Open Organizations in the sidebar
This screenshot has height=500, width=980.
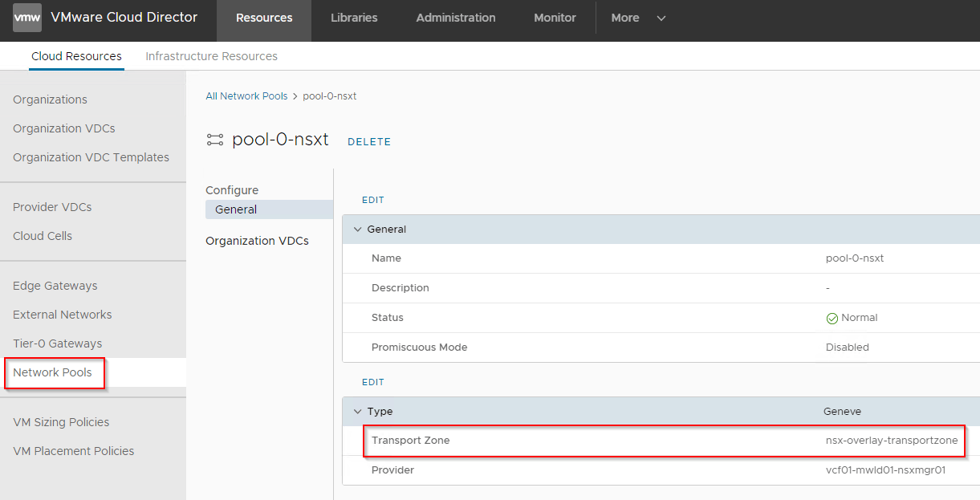50,100
